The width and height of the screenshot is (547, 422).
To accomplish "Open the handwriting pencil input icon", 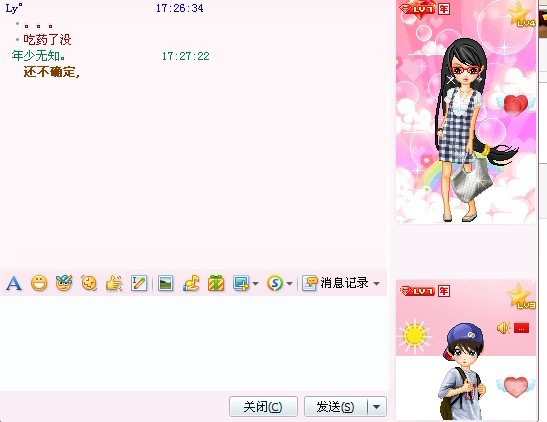I will [139, 283].
